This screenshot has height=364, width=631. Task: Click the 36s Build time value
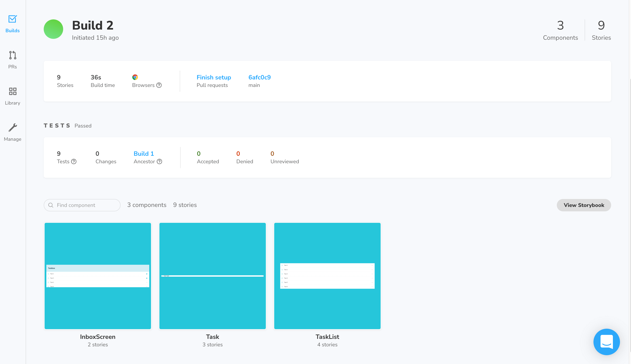click(x=96, y=77)
